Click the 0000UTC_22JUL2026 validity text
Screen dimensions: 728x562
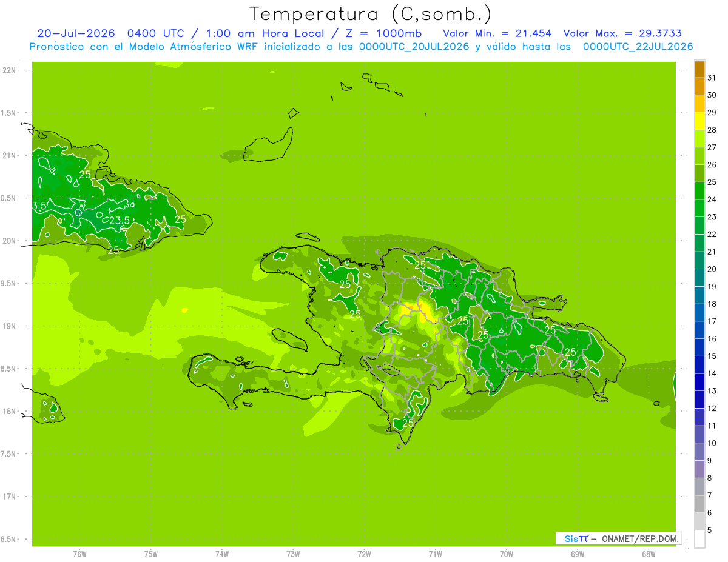coord(638,47)
